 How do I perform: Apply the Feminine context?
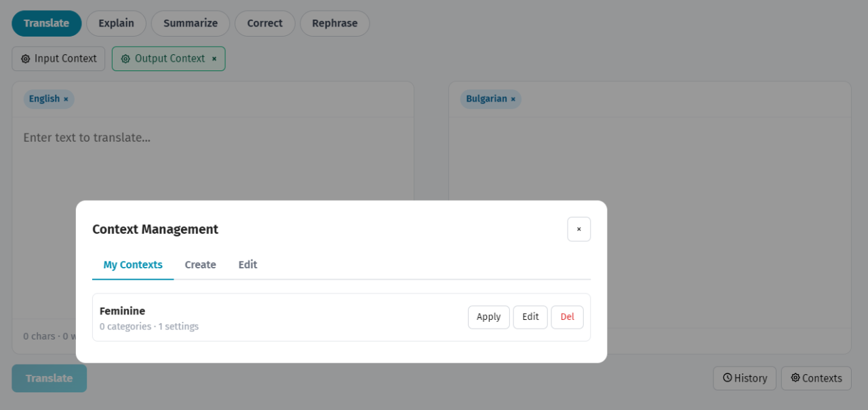point(488,317)
